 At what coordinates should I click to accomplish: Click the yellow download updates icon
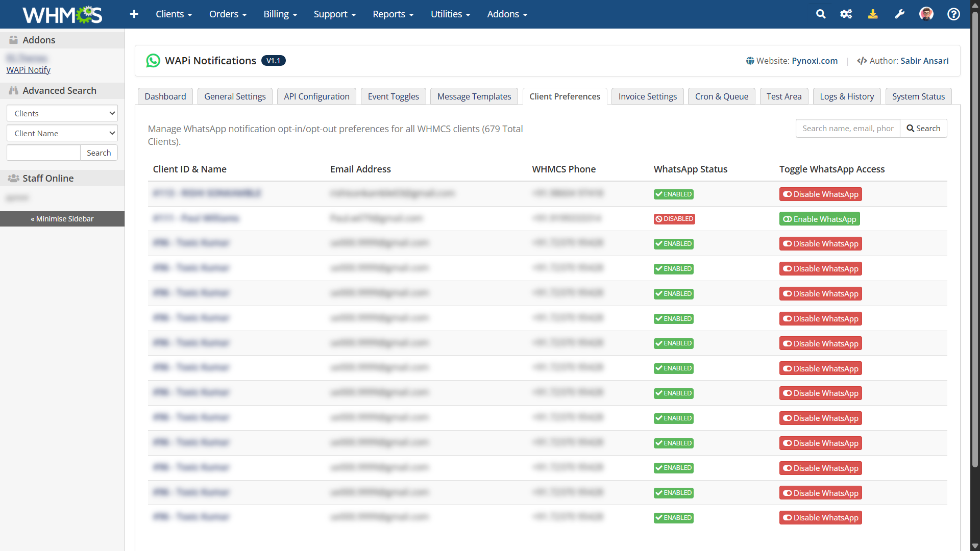point(873,14)
